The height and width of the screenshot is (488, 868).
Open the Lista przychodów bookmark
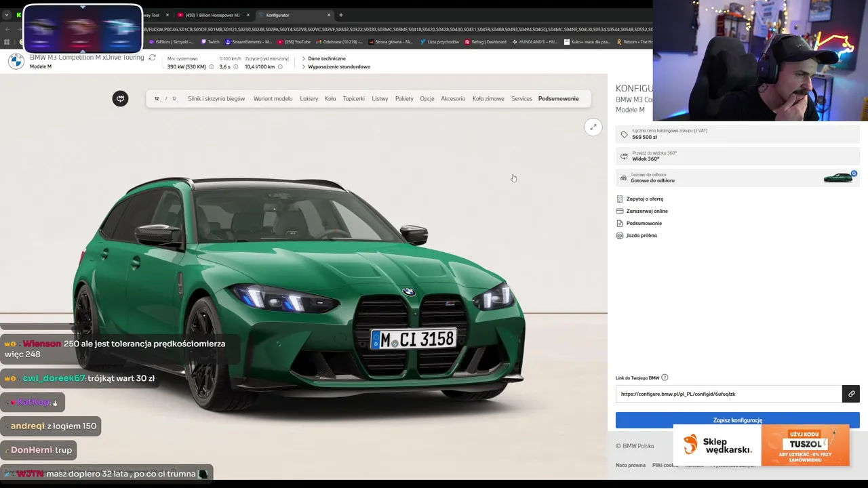439,42
